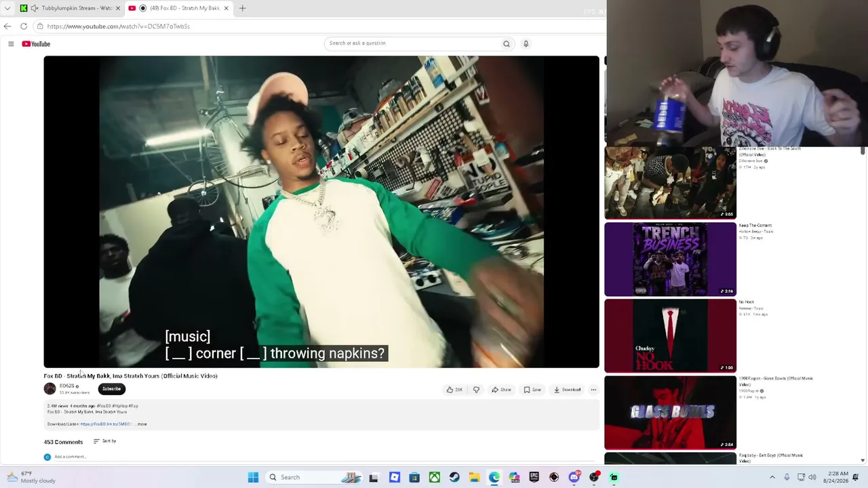Save the video to a playlist
Viewport: 868px width, 488px height.
point(532,390)
